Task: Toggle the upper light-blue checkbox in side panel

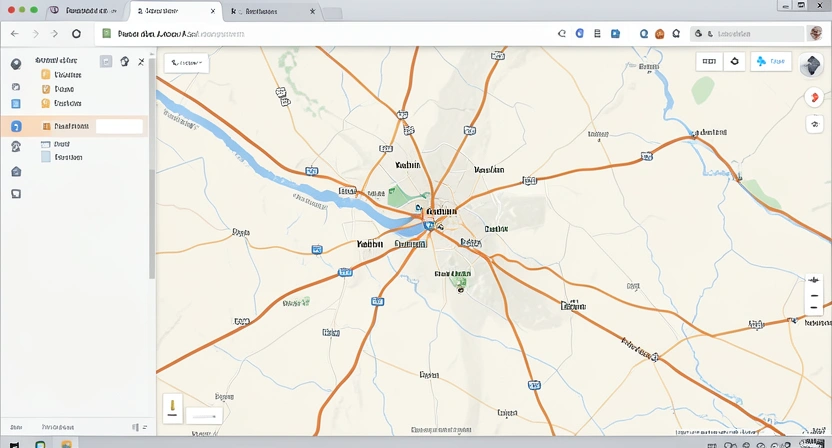Action: pyautogui.click(x=46, y=145)
